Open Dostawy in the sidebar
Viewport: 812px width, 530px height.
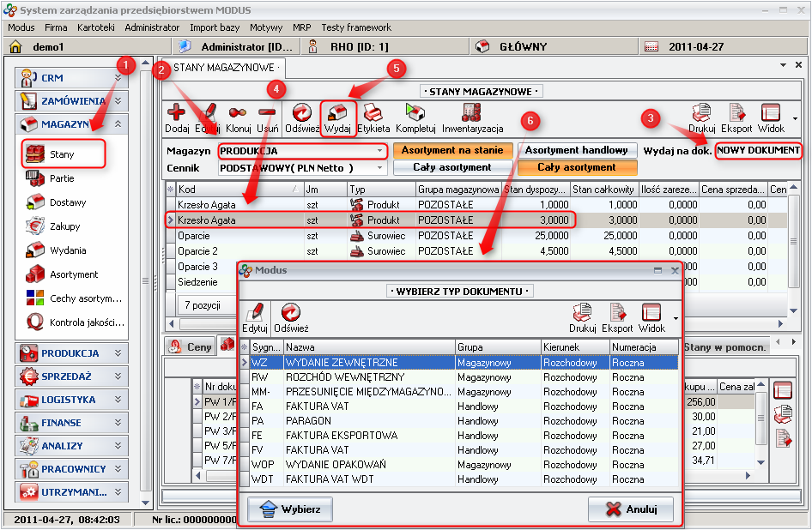click(x=67, y=202)
